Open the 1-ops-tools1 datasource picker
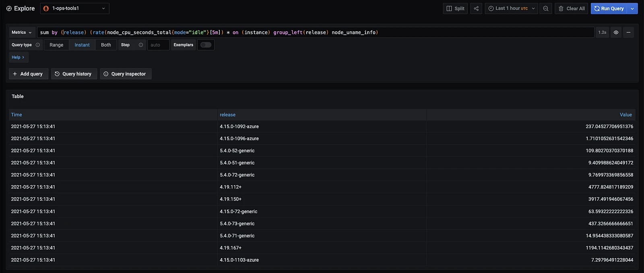The image size is (644, 273). (x=75, y=8)
